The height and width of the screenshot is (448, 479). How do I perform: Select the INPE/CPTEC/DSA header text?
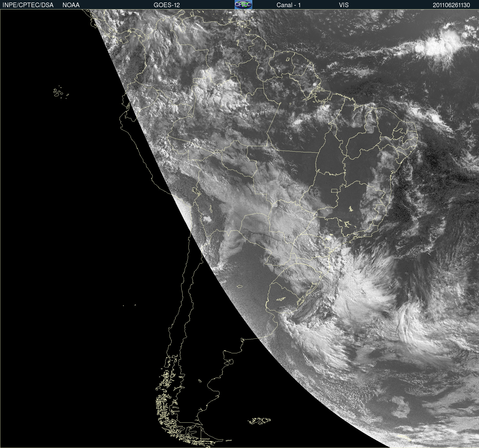click(x=28, y=5)
